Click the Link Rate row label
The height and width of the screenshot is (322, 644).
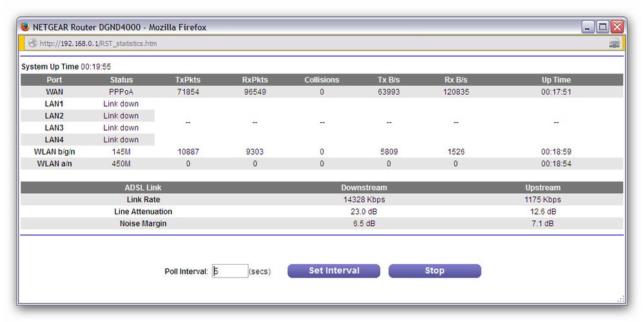[143, 200]
